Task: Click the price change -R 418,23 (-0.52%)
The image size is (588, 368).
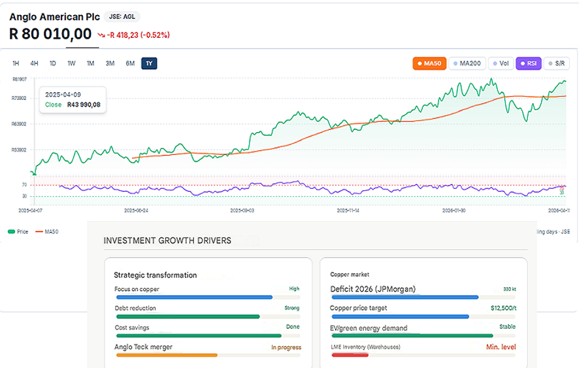Action: click(139, 35)
